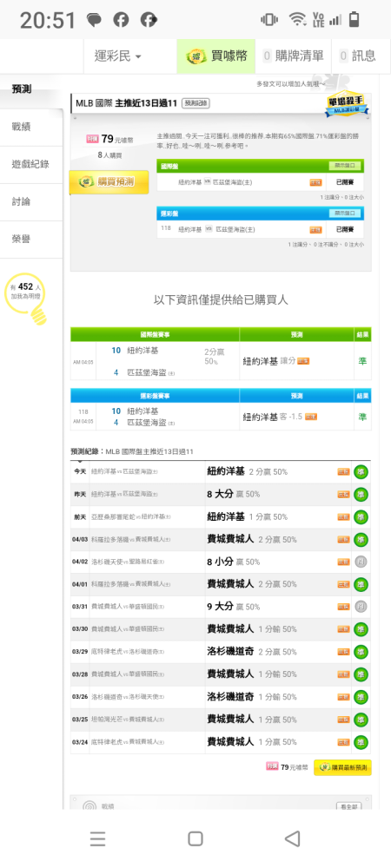Viewport: 391px width, 868px height.
Task: Open the 運彩民 user dropdown
Action: pos(117,56)
